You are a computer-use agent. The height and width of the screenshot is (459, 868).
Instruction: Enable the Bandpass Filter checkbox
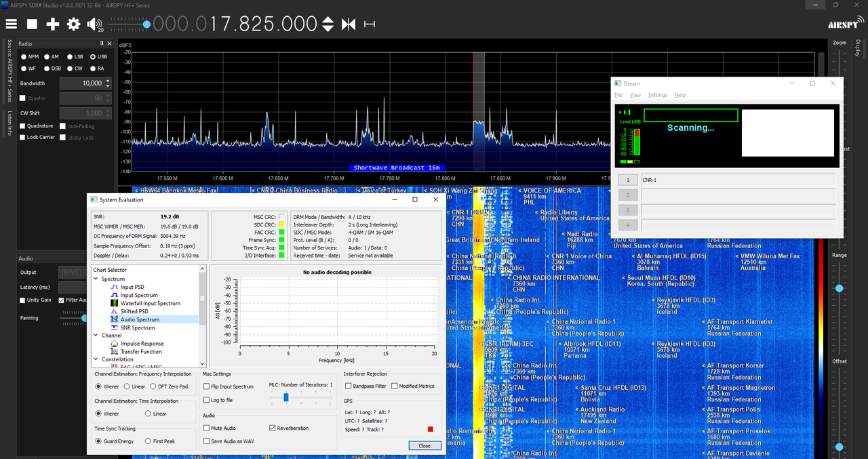(x=349, y=386)
